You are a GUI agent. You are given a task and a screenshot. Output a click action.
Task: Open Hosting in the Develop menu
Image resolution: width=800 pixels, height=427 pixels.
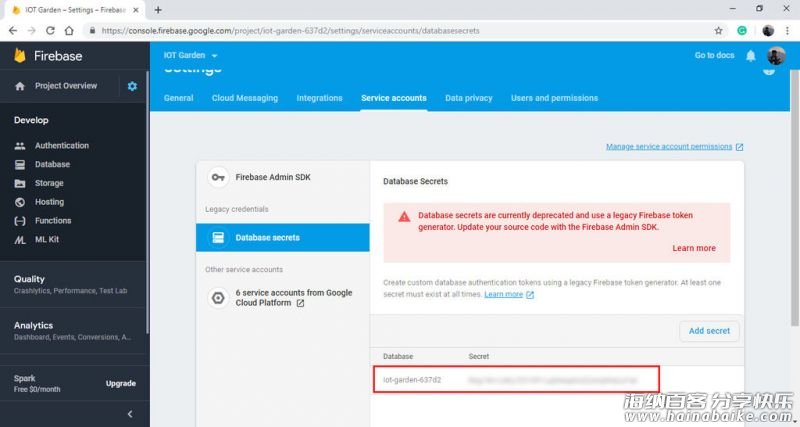point(49,202)
